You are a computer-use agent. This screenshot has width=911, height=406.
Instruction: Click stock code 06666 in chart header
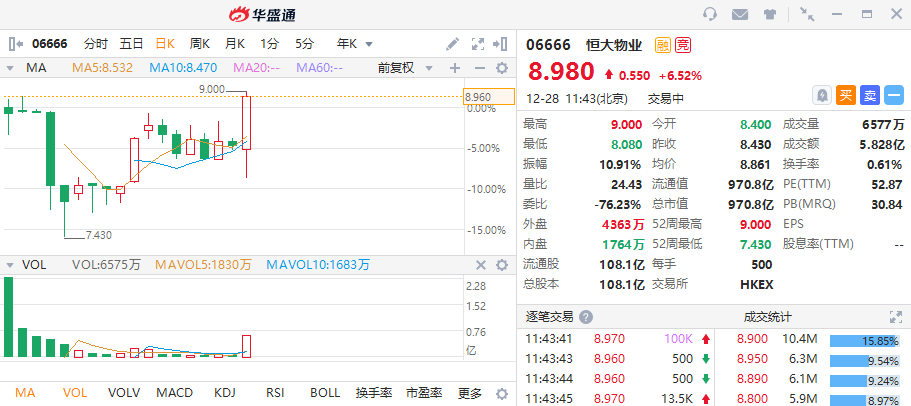click(x=49, y=44)
